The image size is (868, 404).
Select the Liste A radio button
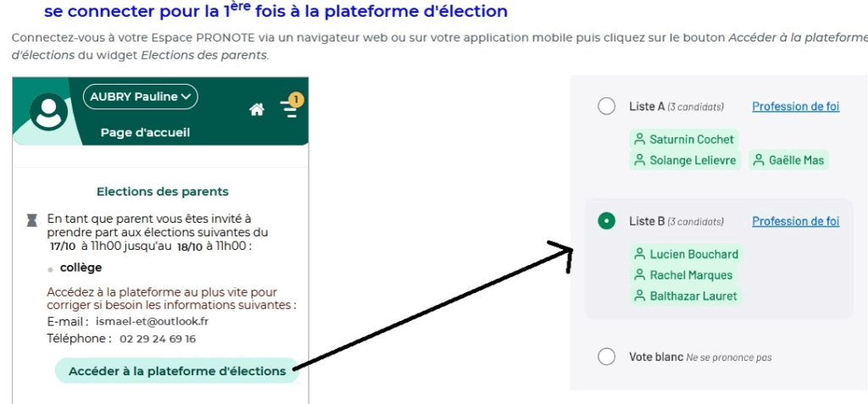pos(606,107)
